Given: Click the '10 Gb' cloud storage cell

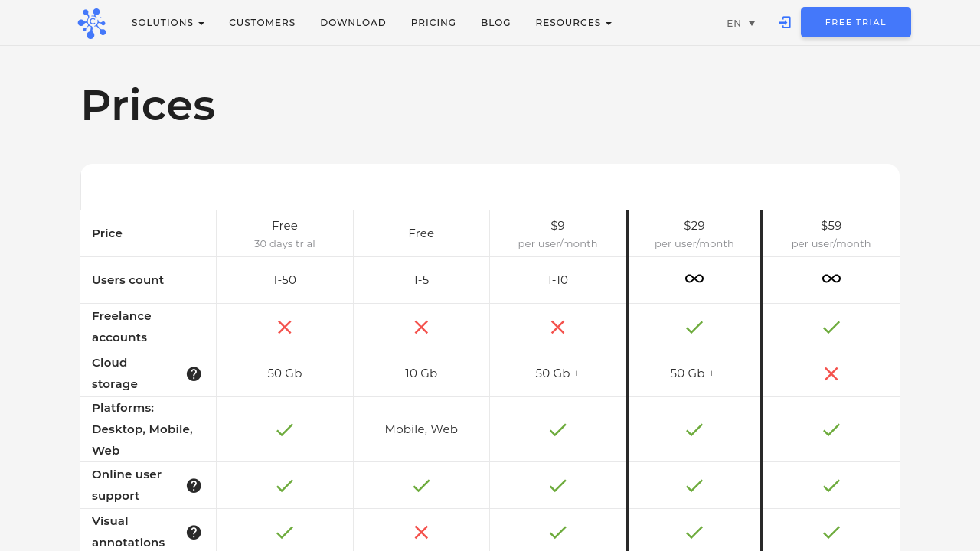Looking at the screenshot, I should click(x=421, y=373).
